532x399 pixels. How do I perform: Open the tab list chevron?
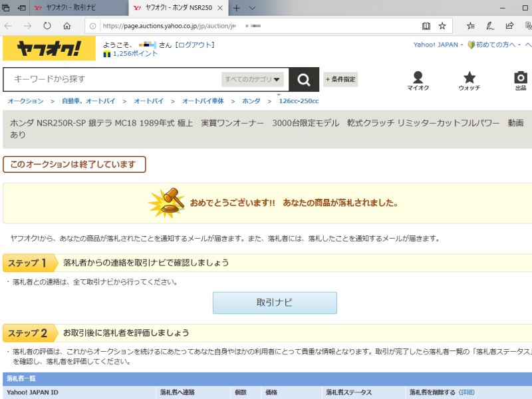tap(252, 7)
